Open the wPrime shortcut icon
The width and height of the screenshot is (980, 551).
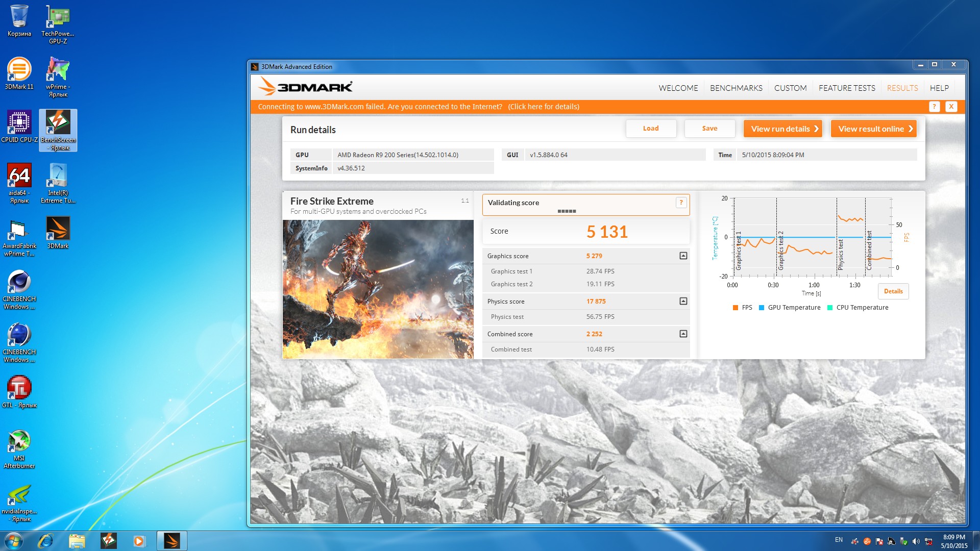(x=58, y=77)
